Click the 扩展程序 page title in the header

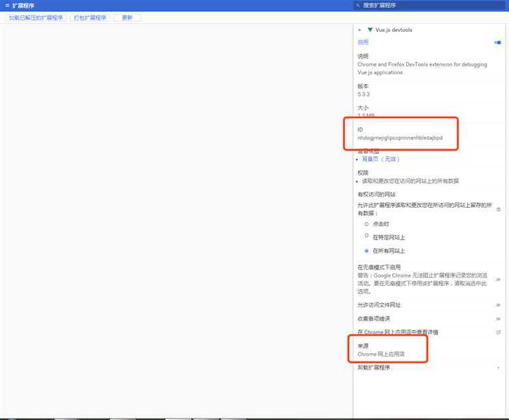pyautogui.click(x=23, y=5)
